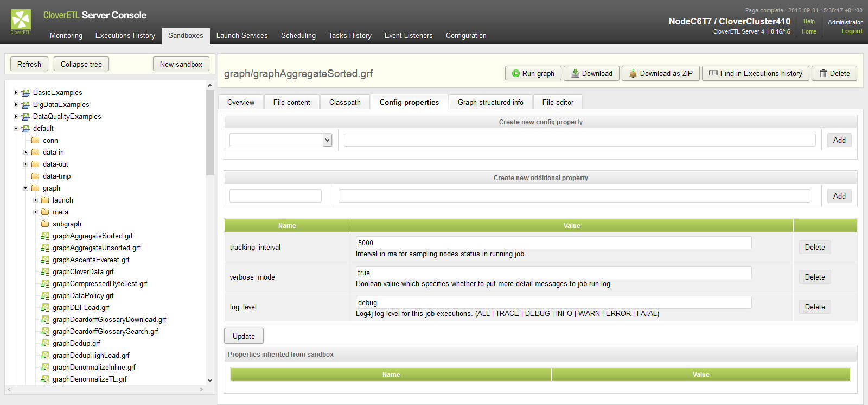This screenshot has height=405, width=868.
Task: Expand the DataQualityExamples sandbox node
Action: coord(16,117)
